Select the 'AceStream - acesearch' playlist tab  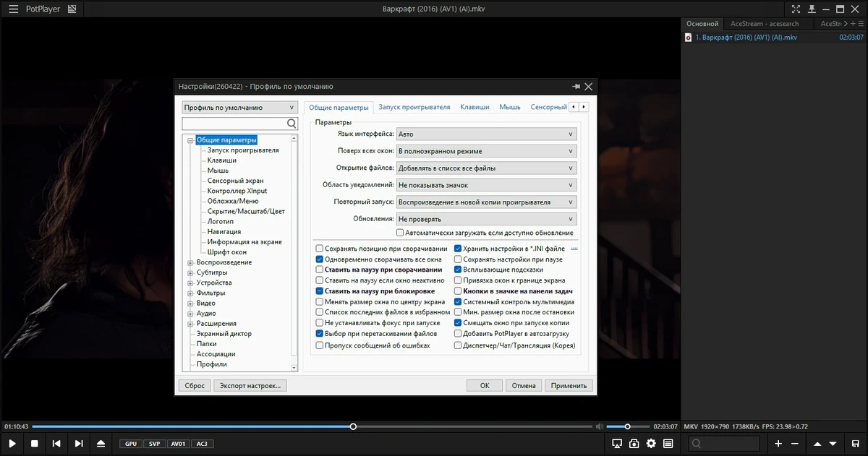[765, 23]
